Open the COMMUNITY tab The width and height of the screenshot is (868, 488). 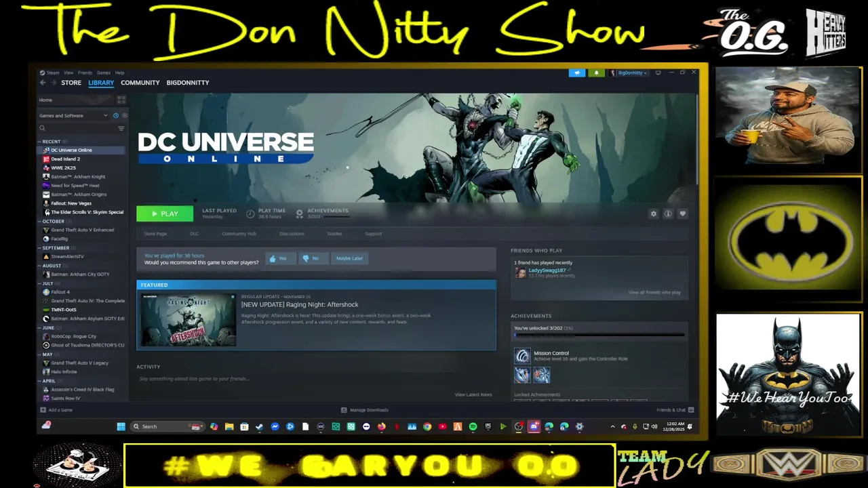140,83
